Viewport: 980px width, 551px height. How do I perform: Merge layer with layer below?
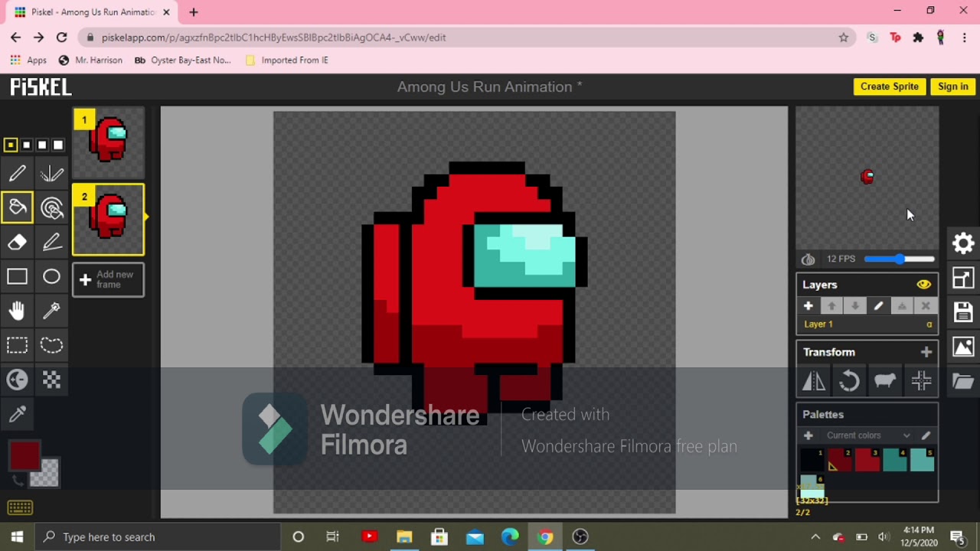[x=902, y=306]
